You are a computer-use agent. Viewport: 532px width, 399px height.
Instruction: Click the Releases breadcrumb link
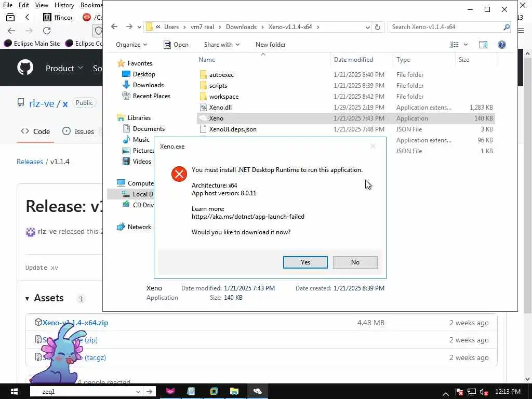coord(30,162)
